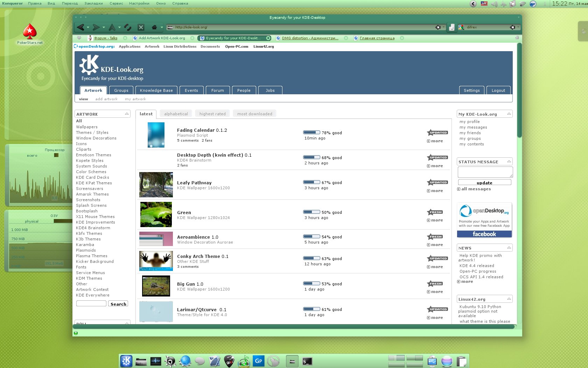Collapse the STATUS MESSAGE panel

[509, 162]
